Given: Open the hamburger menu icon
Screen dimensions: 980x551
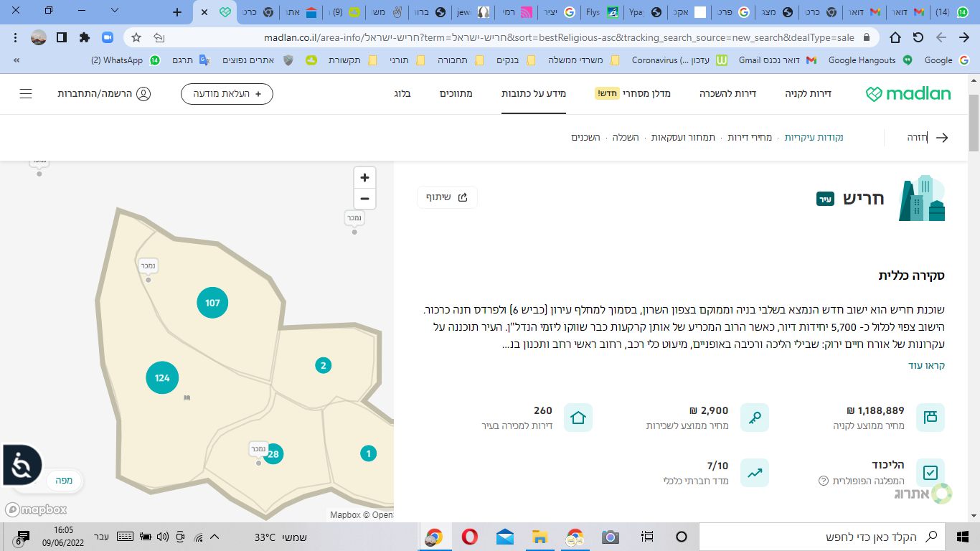Looking at the screenshot, I should tap(26, 94).
